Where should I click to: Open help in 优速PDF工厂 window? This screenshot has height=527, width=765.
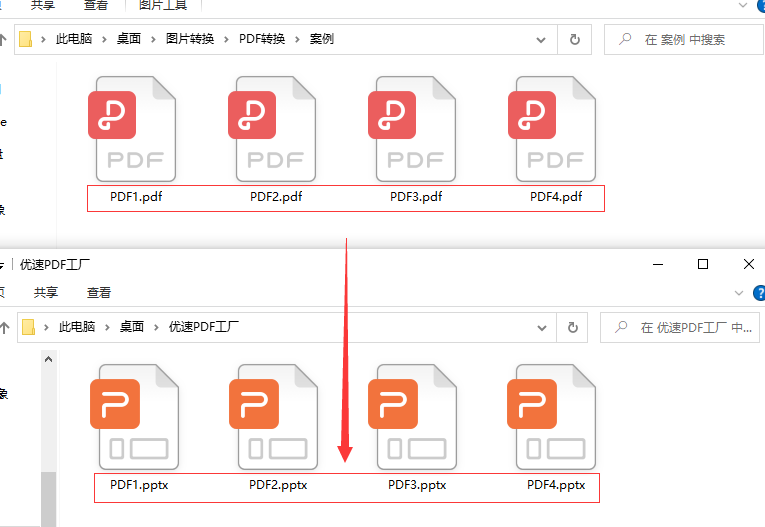click(759, 293)
